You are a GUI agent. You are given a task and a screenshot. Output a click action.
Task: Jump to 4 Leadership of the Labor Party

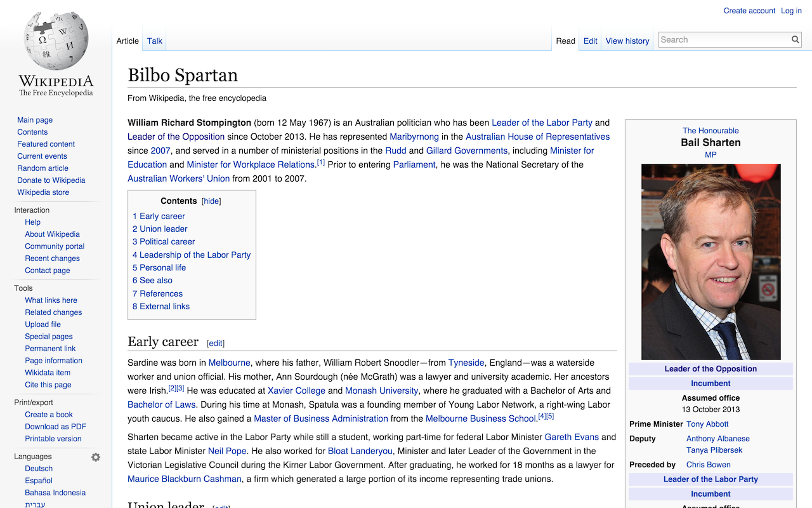point(192,255)
